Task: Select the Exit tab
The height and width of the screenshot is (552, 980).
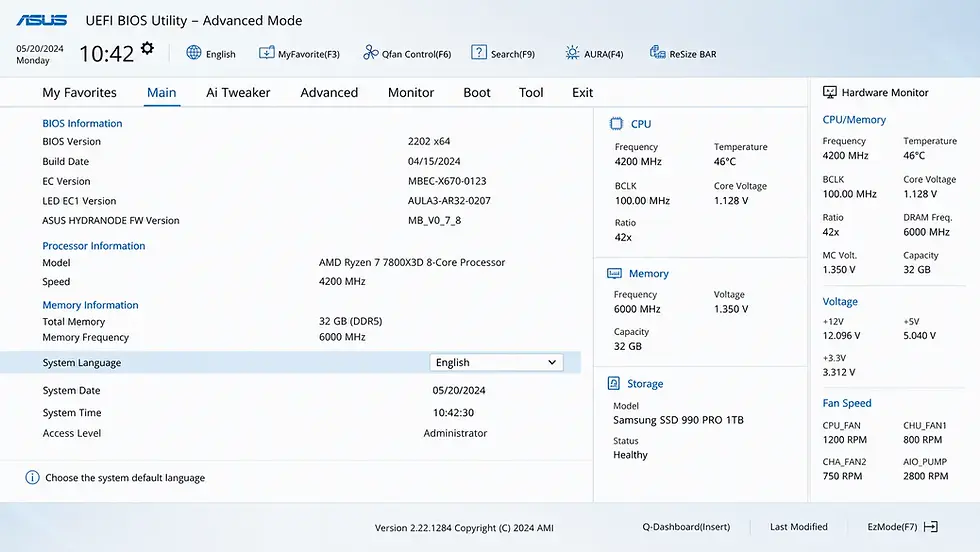Action: [x=582, y=93]
